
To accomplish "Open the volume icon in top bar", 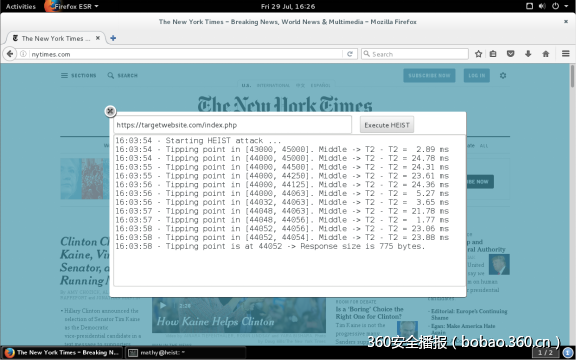I will [x=542, y=6].
